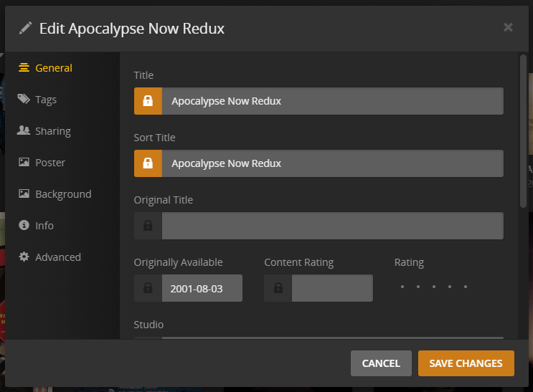
Task: Click the Save Changes button
Action: click(466, 363)
